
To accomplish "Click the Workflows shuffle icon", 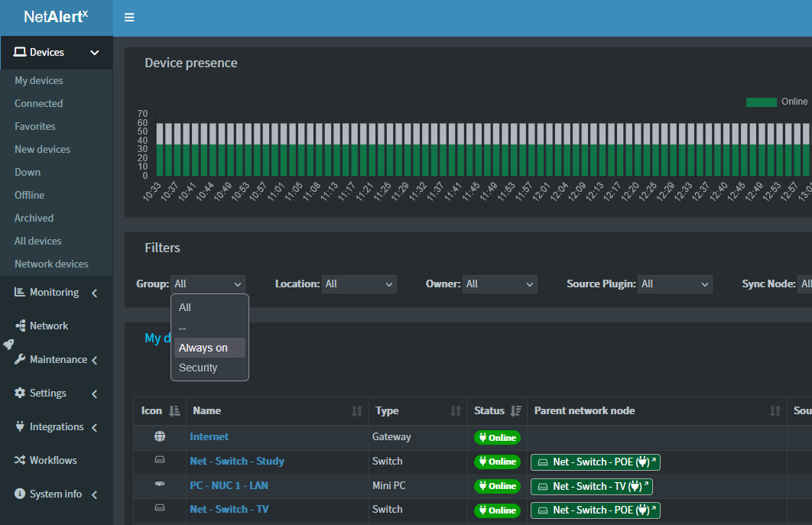I will pos(20,460).
